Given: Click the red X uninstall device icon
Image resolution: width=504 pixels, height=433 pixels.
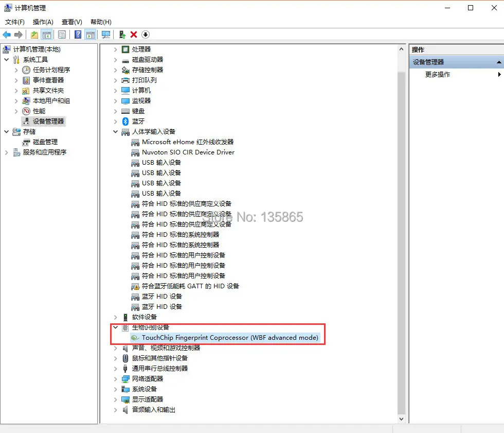Looking at the screenshot, I should point(133,34).
